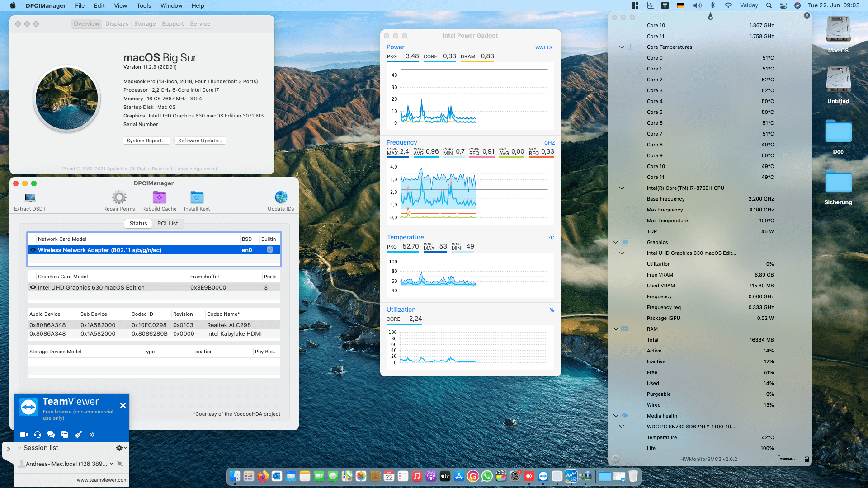This screenshot has width=868, height=488.
Task: Collapse the TeamViewer Session list chevron
Action: pyautogui.click(x=19, y=448)
